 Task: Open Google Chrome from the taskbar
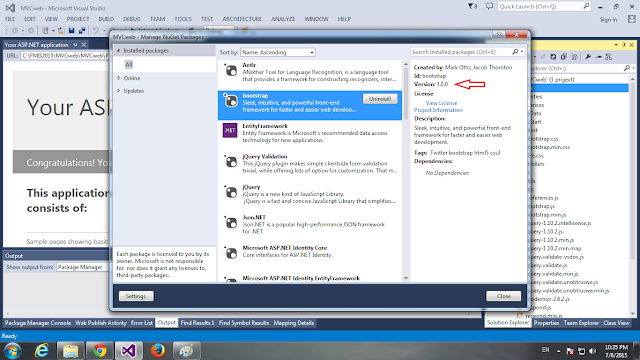click(x=100, y=351)
